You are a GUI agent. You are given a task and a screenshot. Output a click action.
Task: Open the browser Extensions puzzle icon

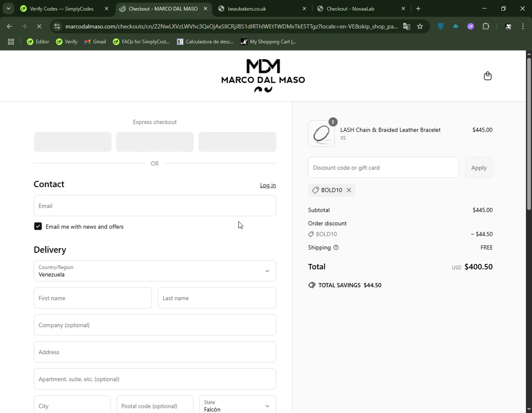point(486,26)
